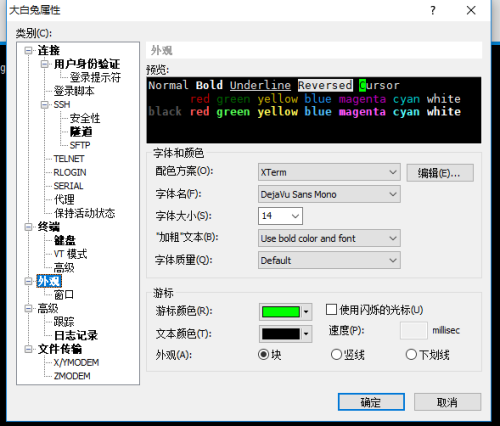Select 代理 in the tree
This screenshot has height=426, width=500.
click(x=64, y=200)
